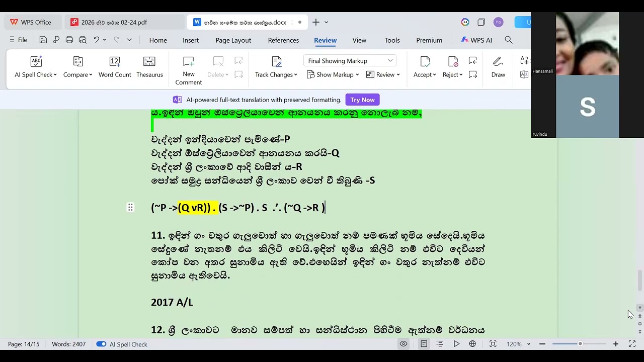Click the Try Now translation button
This screenshot has height=362, width=644.
click(363, 100)
